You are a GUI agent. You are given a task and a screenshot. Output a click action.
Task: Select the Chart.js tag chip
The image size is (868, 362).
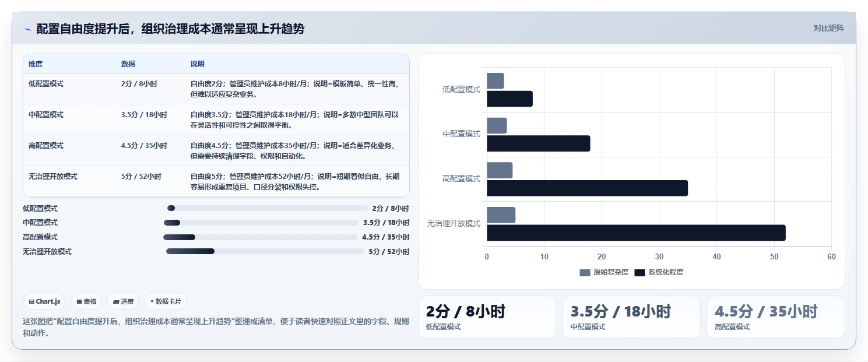click(45, 301)
